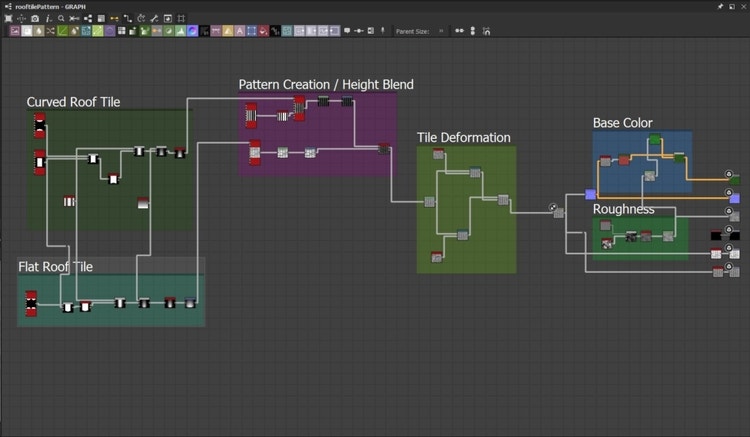Click the green output node at far right
Viewport: 750px width, 437px height.
[735, 178]
